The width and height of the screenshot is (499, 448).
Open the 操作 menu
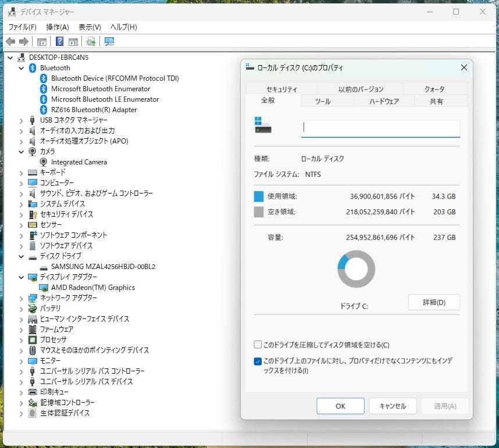coord(57,27)
